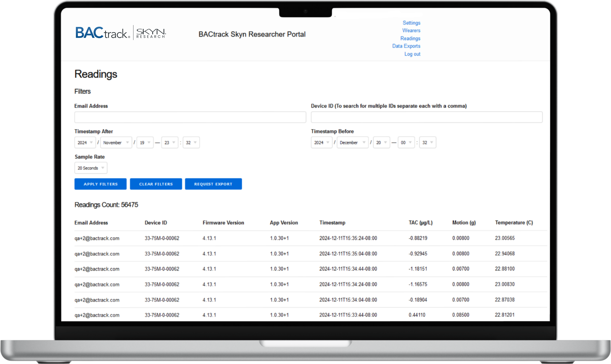Click the Firmware Version column header
The image size is (611, 364).
point(223,223)
